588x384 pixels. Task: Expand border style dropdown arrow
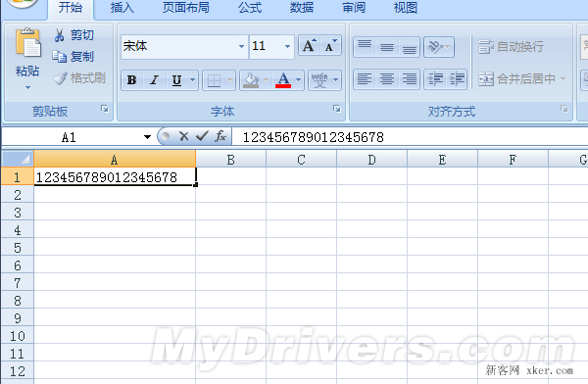[230, 80]
